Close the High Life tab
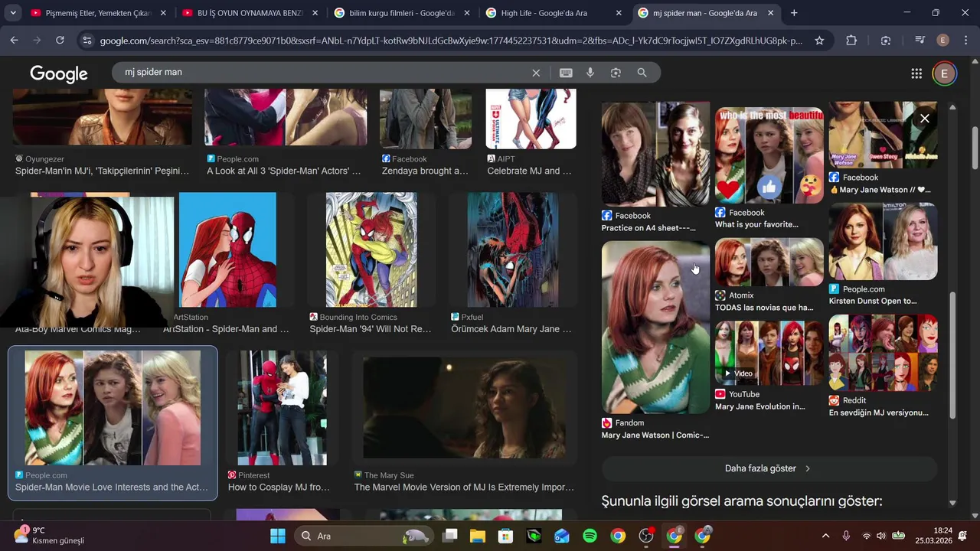980x551 pixels. pyautogui.click(x=619, y=13)
